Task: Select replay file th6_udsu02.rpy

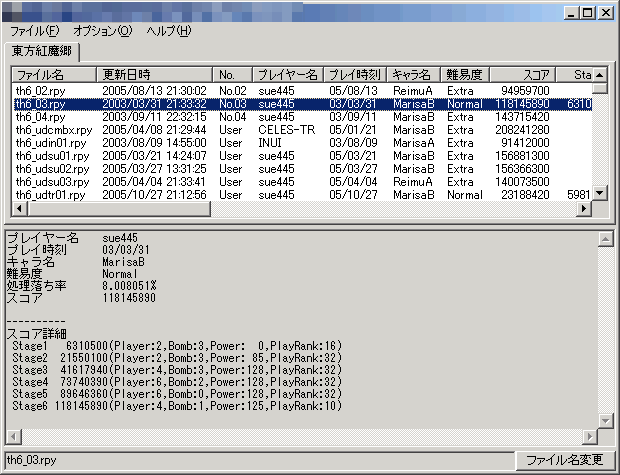Action: (x=53, y=169)
